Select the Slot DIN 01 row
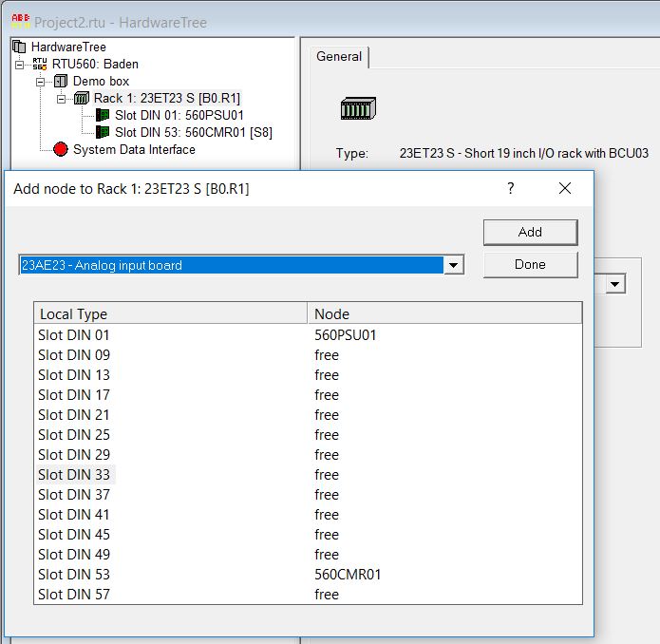Image resolution: width=660 pixels, height=644 pixels. coord(308,335)
